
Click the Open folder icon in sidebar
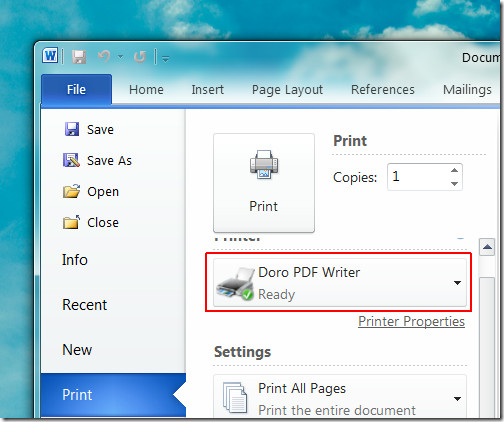[71, 191]
